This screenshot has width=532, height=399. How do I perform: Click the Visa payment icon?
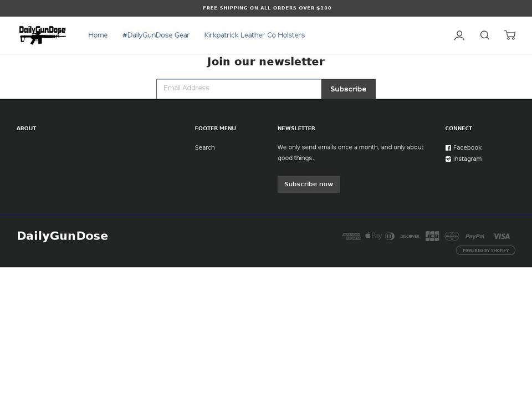[502, 237]
